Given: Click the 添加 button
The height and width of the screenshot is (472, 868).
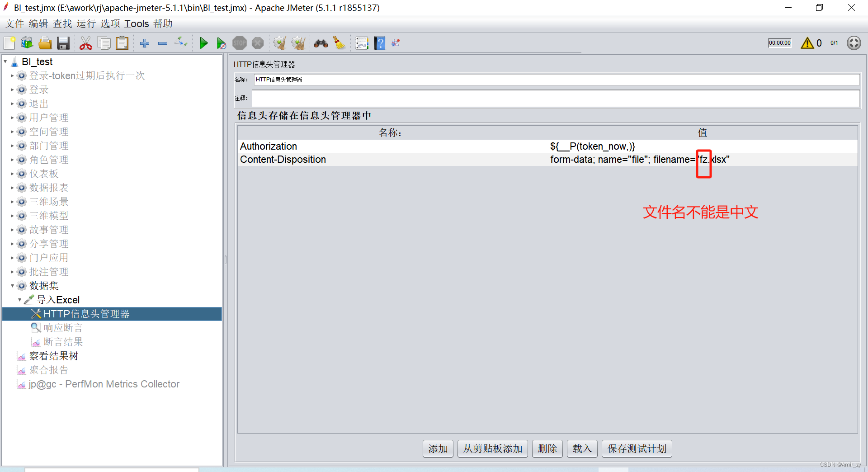Looking at the screenshot, I should [x=437, y=448].
